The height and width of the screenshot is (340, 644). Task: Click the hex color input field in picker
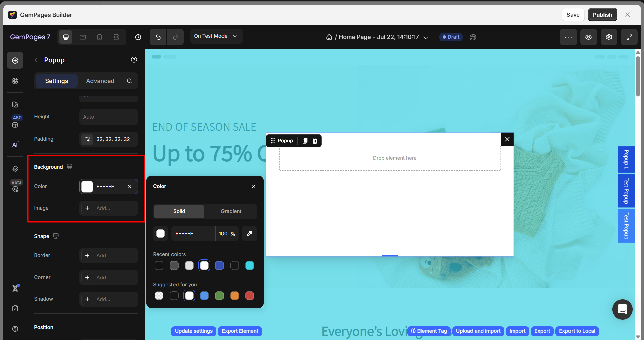coord(193,234)
